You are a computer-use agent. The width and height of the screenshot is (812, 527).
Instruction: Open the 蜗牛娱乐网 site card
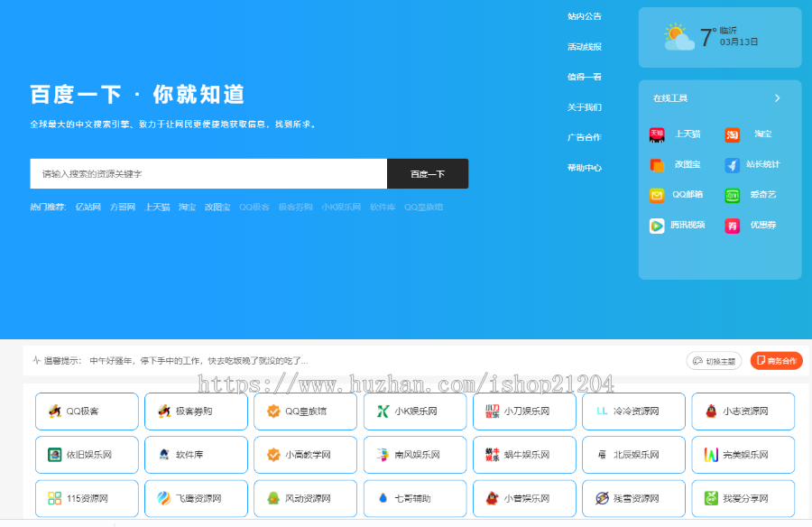click(x=524, y=455)
